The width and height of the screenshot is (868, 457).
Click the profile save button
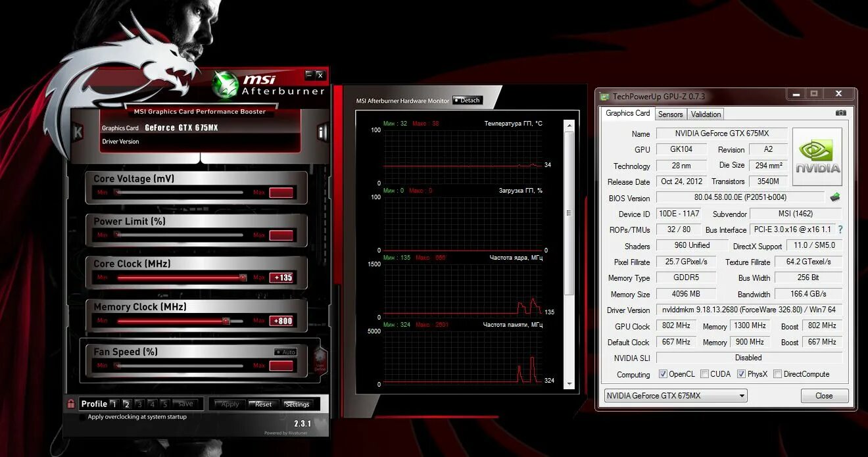click(185, 404)
